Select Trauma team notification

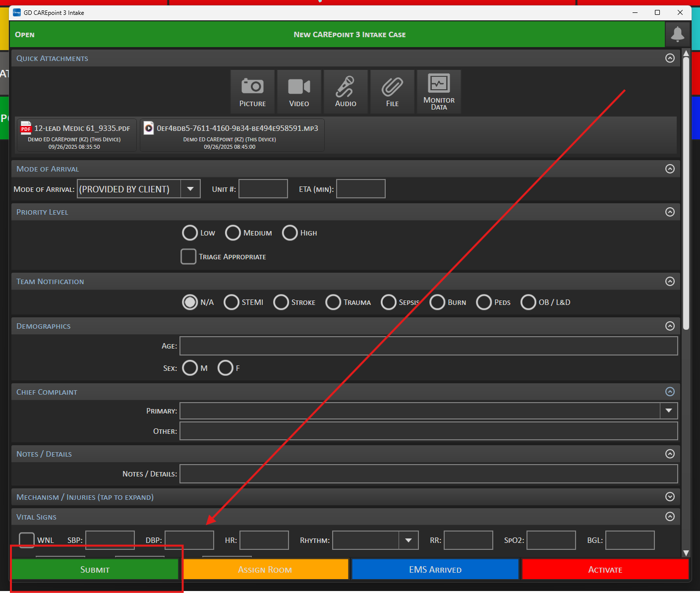click(x=333, y=302)
